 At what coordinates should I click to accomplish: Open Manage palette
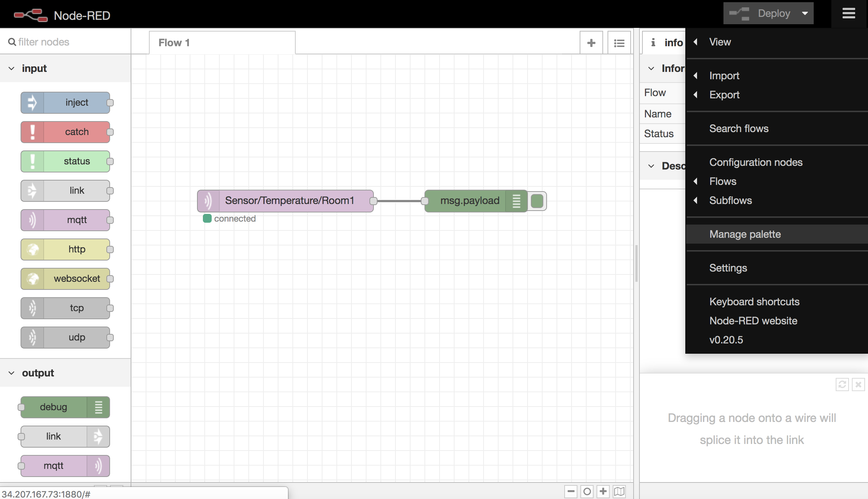tap(777, 234)
